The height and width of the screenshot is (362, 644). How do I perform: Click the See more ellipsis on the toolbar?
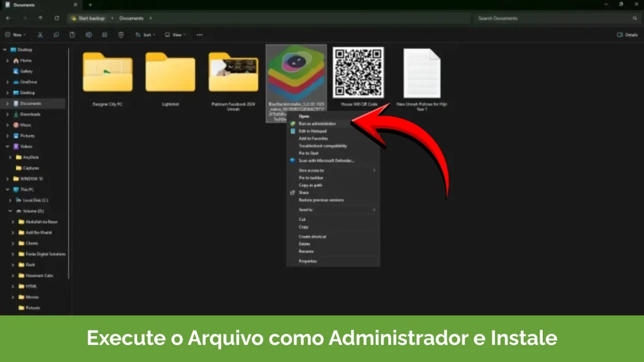coord(200,35)
